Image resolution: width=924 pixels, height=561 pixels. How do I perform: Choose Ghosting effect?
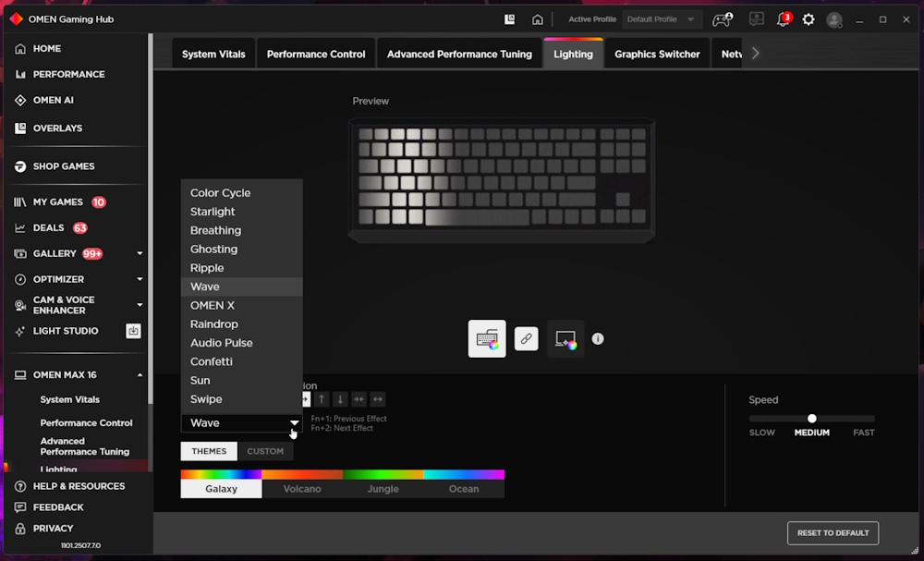coord(241,250)
